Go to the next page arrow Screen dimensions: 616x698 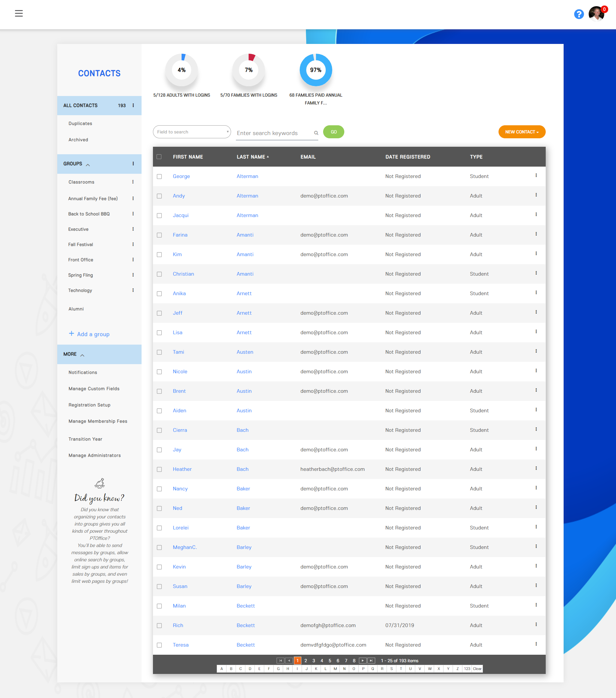[363, 661]
